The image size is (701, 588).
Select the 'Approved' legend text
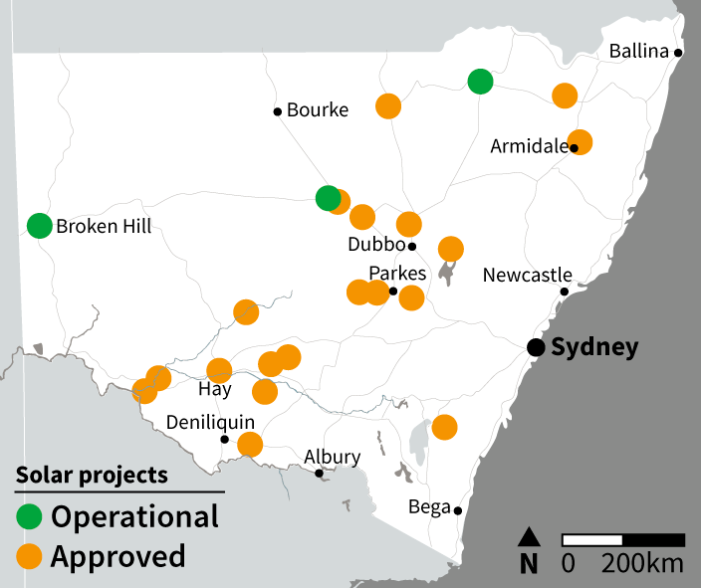118,557
